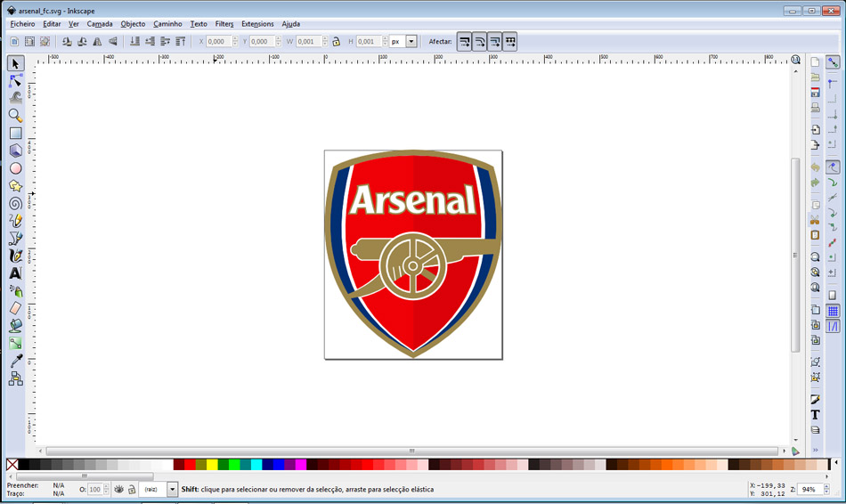Pick the yellow swatch from the palette
The height and width of the screenshot is (504, 846).
212,465
